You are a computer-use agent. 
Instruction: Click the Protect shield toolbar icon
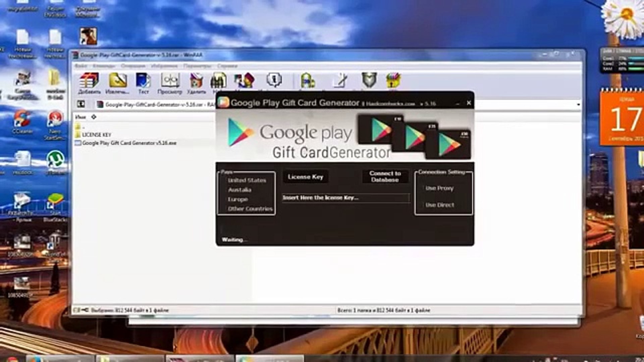coord(369,80)
